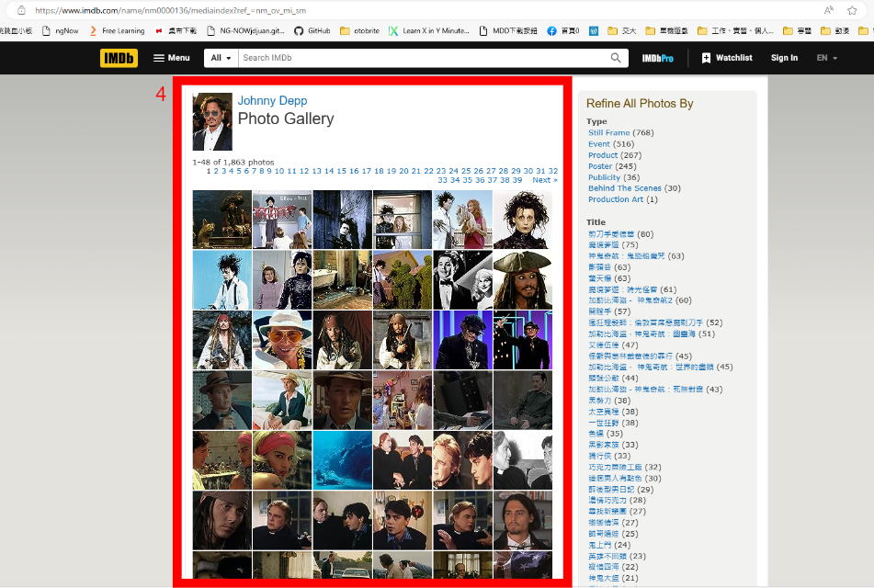Go to the IMDb home logo
Image resolution: width=874 pixels, height=588 pixels.
[x=119, y=58]
